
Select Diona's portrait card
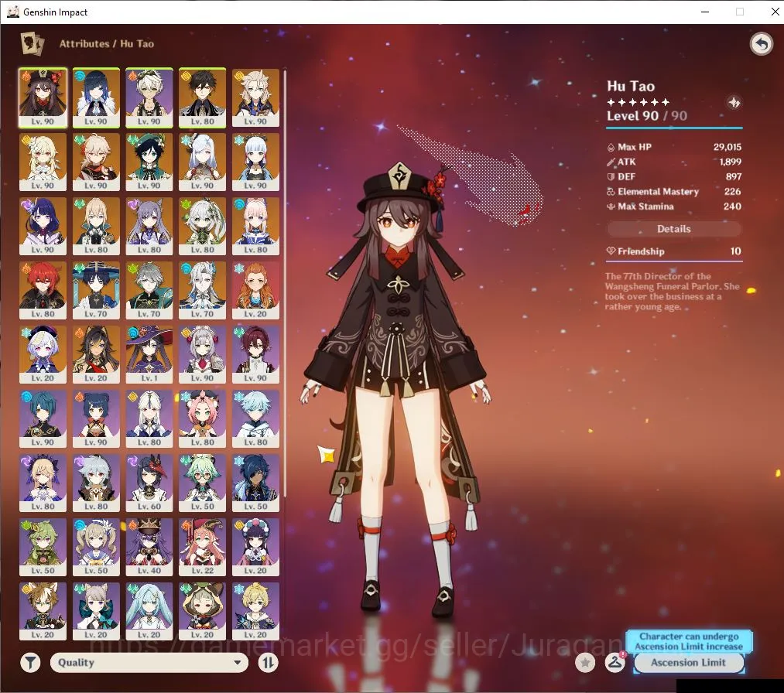[203, 418]
